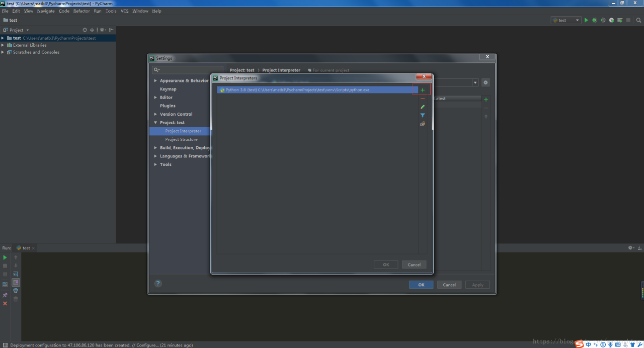The height and width of the screenshot is (348, 644).
Task: Click OK in the Settings dialog
Action: click(421, 285)
